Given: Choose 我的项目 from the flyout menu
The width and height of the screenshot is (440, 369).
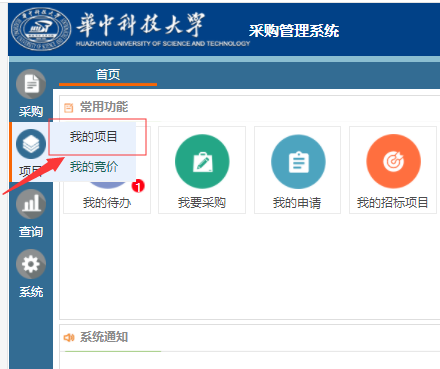Looking at the screenshot, I should [93, 137].
